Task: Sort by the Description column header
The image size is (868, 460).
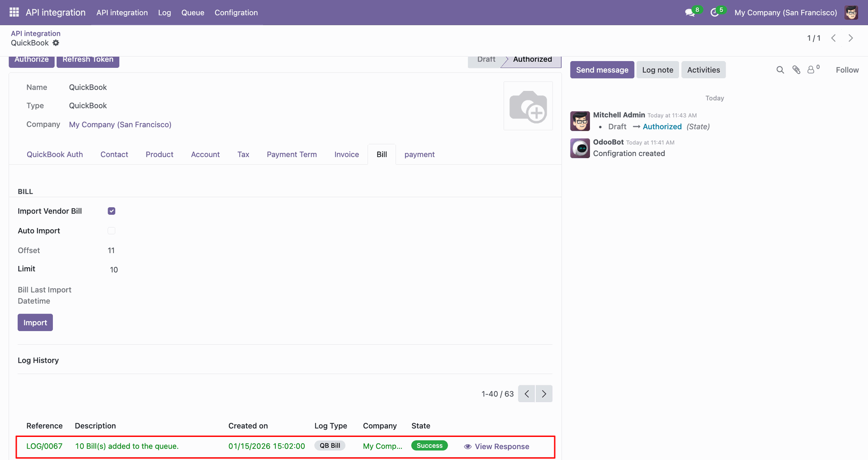Action: [95, 426]
